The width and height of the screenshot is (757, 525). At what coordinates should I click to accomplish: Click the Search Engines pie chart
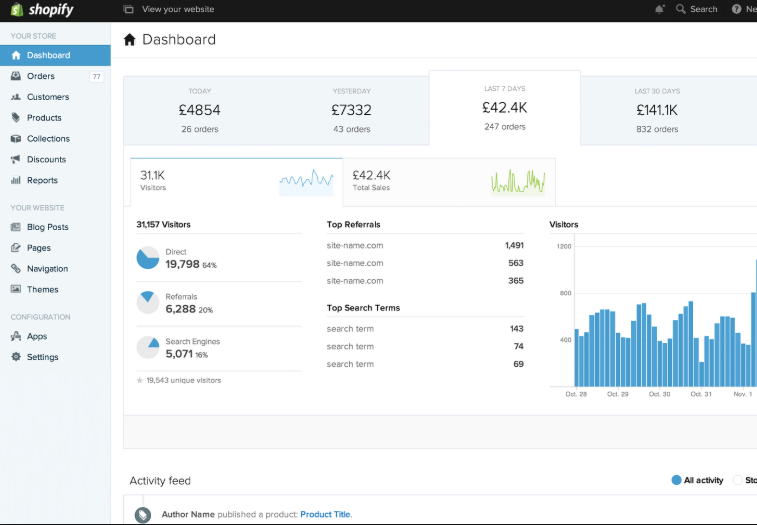coord(148,347)
